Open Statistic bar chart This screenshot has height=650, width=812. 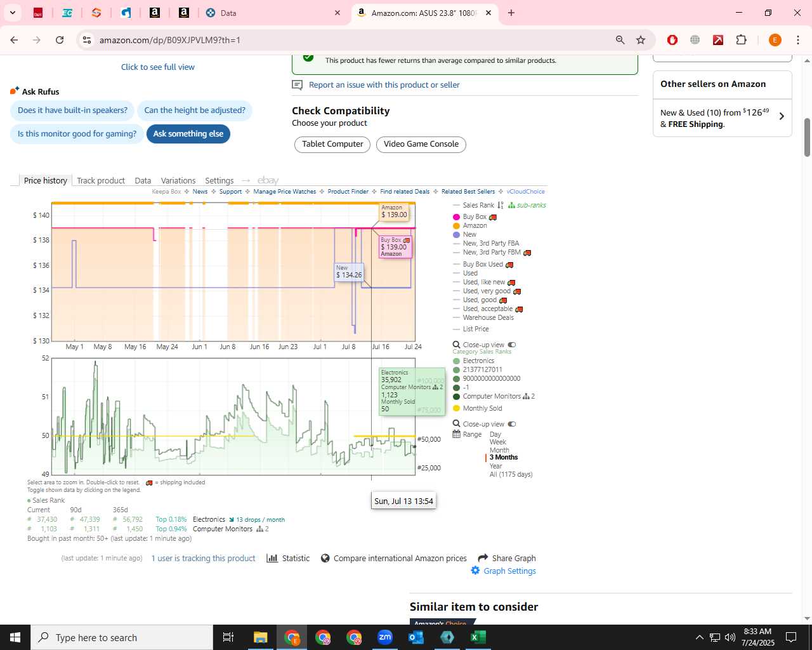289,558
